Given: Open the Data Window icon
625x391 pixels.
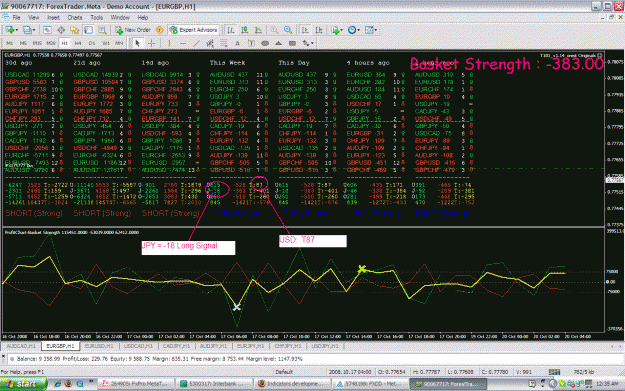Looking at the screenshot, I should click(x=61, y=30).
